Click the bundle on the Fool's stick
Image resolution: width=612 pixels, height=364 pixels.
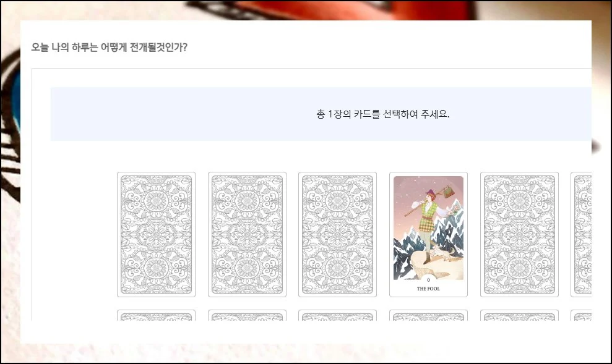450,191
